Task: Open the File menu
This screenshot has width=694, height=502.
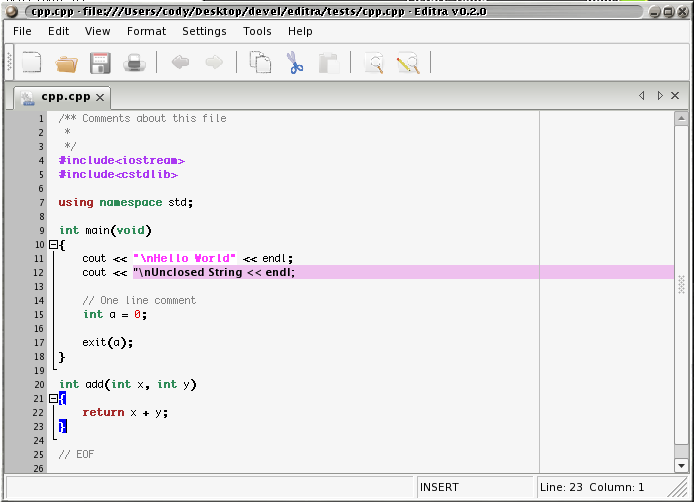Action: (x=22, y=31)
